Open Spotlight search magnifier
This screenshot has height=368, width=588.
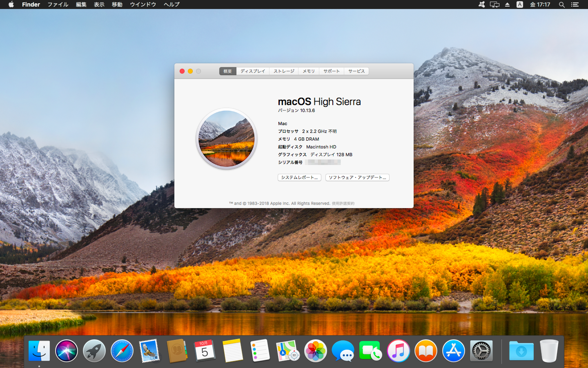click(561, 4)
